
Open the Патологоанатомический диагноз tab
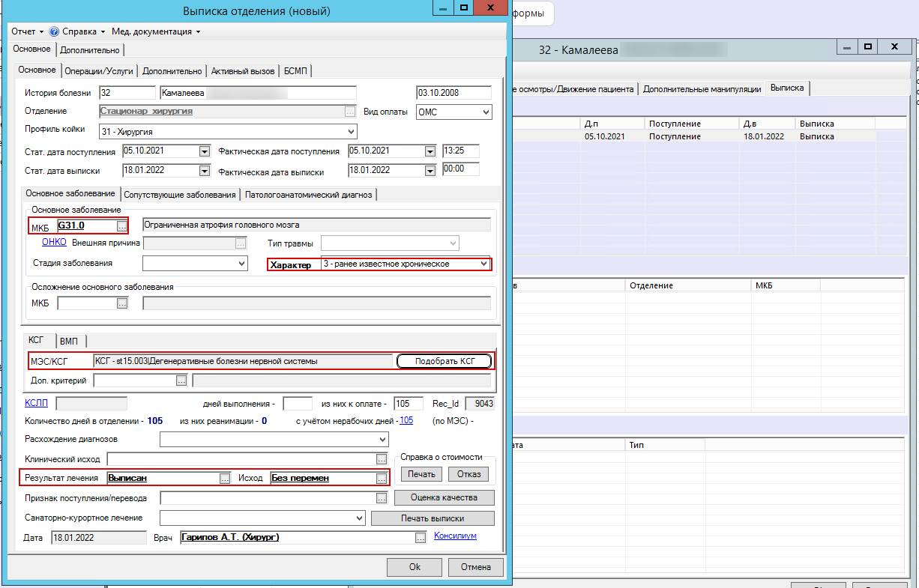309,195
